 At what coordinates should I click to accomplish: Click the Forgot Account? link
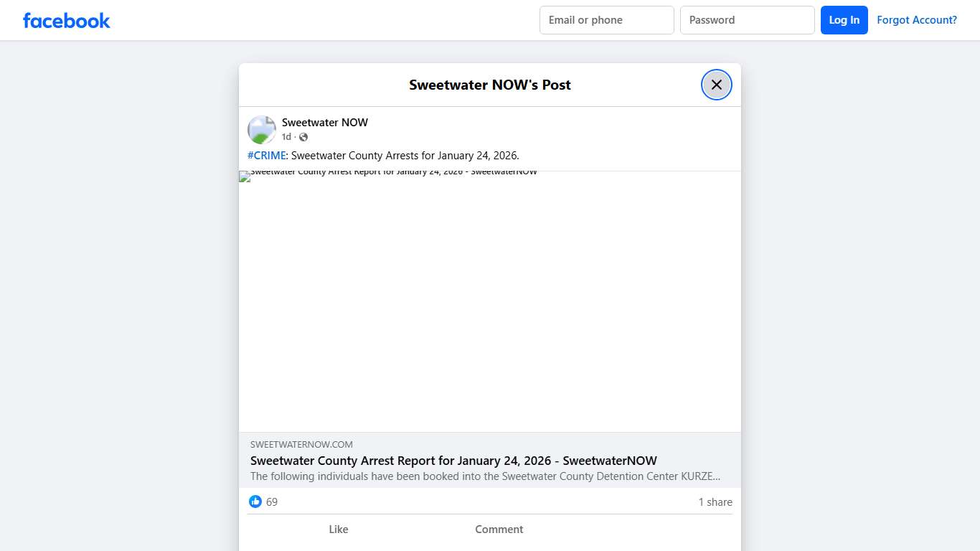point(917,19)
